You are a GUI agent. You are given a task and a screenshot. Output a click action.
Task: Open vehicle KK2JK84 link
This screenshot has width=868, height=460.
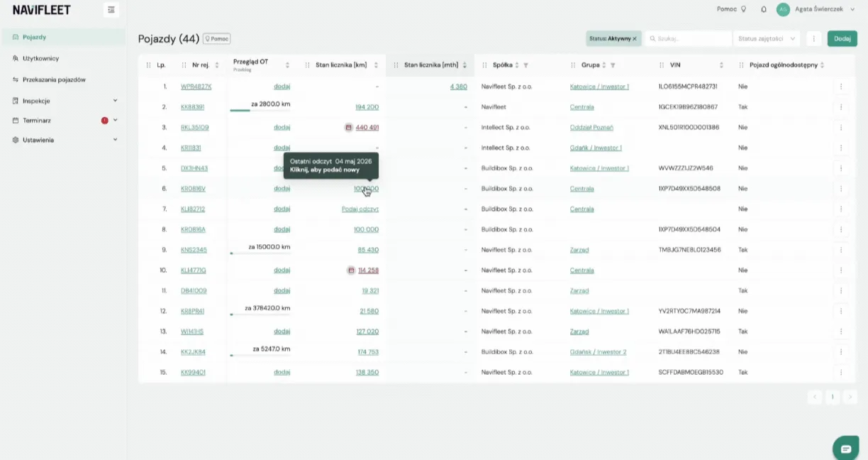[x=193, y=351]
